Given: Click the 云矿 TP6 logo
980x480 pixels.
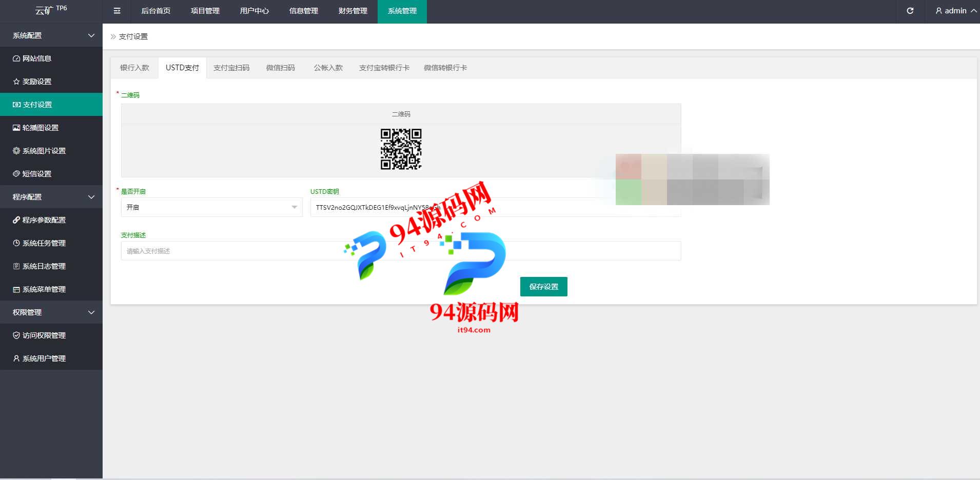Looking at the screenshot, I should click(x=51, y=10).
